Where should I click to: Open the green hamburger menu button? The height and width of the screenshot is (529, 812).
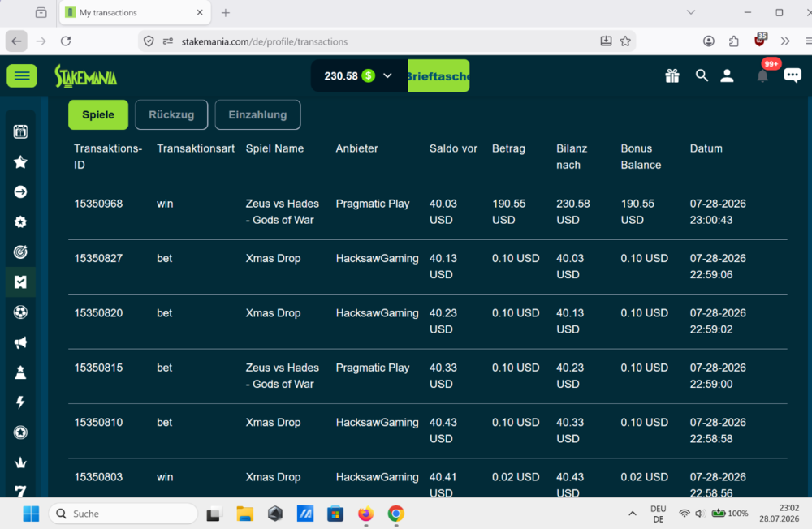pos(22,76)
